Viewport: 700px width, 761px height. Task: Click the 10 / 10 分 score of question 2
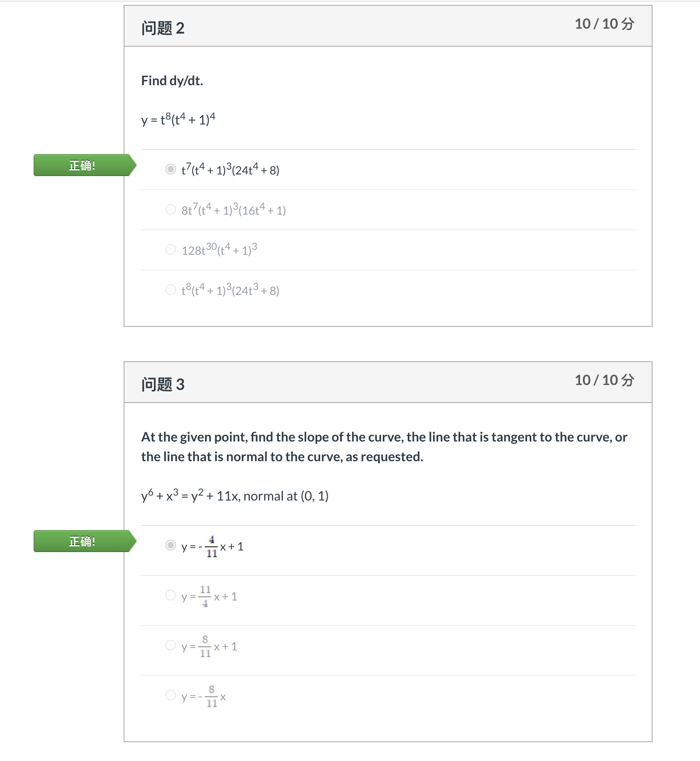pos(605,24)
